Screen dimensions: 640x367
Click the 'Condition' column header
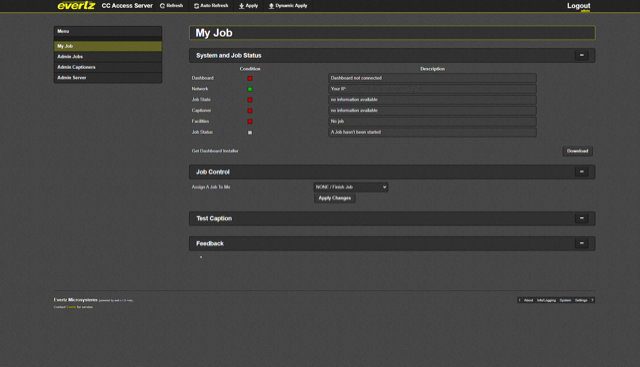(x=250, y=69)
